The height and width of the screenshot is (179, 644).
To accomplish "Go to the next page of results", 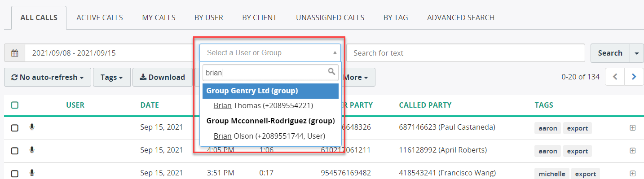I will tap(634, 77).
